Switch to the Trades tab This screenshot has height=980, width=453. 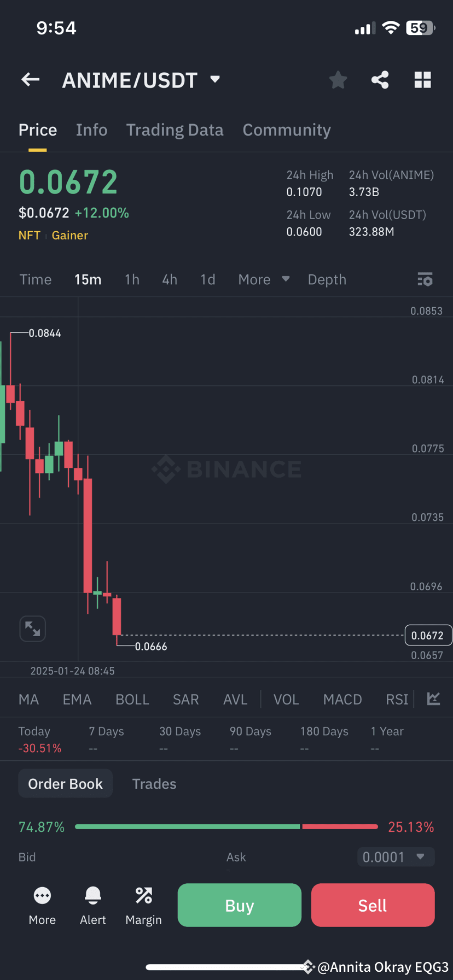154,784
